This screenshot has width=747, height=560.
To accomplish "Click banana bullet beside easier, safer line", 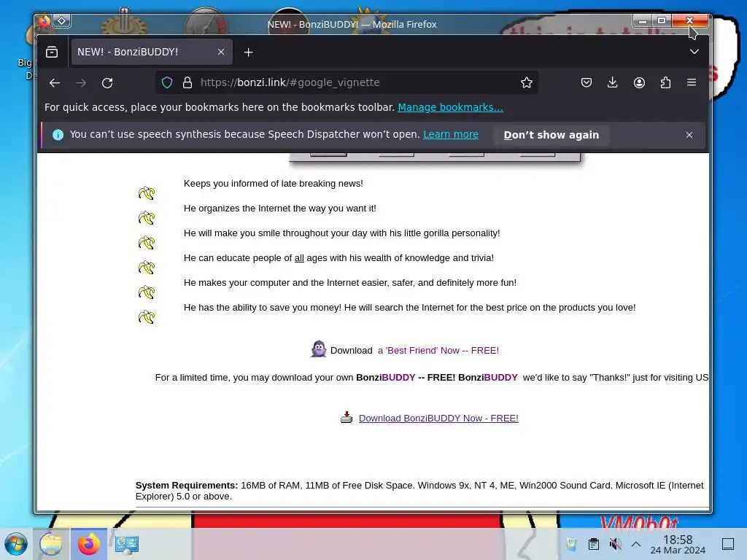I will tap(147, 292).
